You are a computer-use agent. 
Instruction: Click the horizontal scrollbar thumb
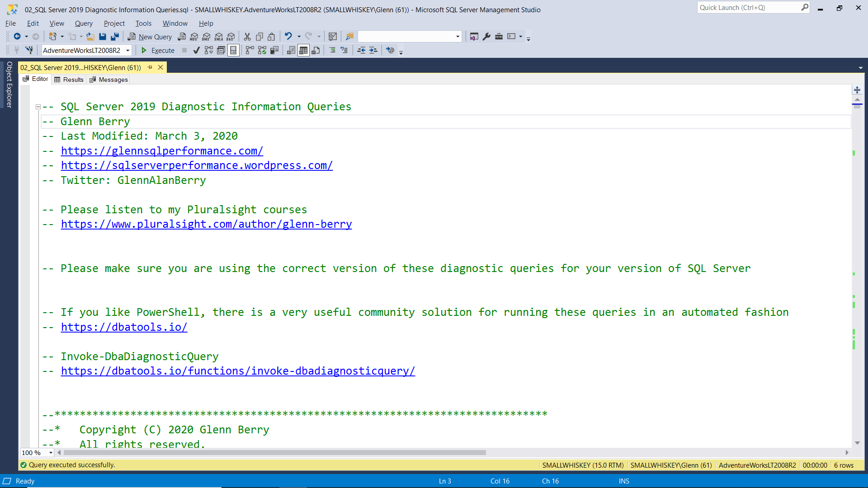(x=274, y=452)
